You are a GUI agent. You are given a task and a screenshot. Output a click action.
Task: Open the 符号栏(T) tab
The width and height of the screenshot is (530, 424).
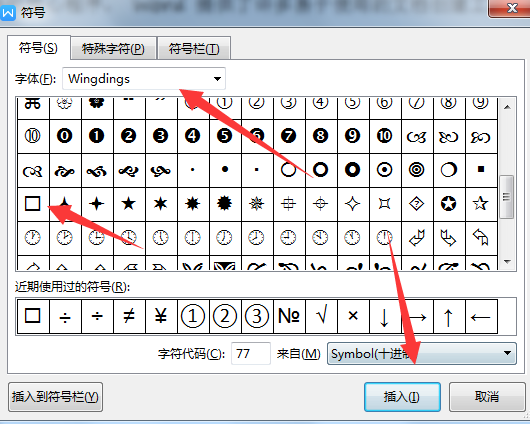(x=194, y=49)
